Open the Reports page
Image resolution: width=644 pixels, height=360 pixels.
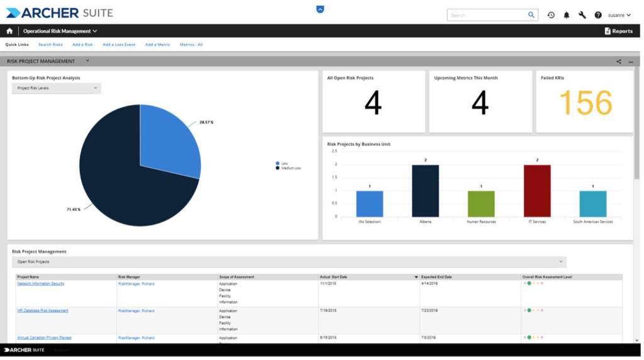[619, 31]
